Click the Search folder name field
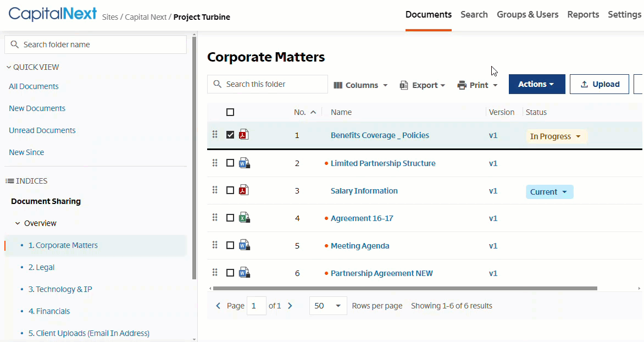The width and height of the screenshot is (644, 342). tap(95, 45)
